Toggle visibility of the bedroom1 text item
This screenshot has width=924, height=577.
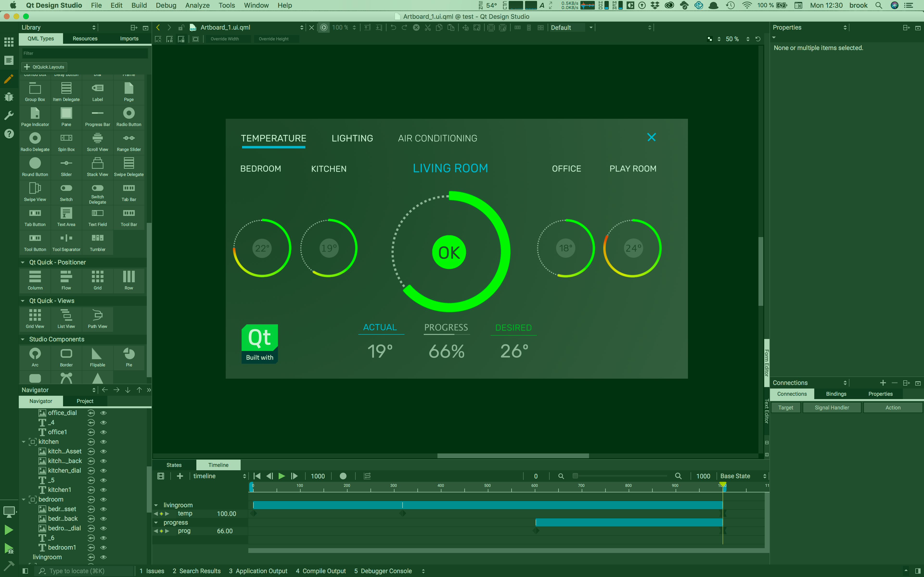point(103,548)
